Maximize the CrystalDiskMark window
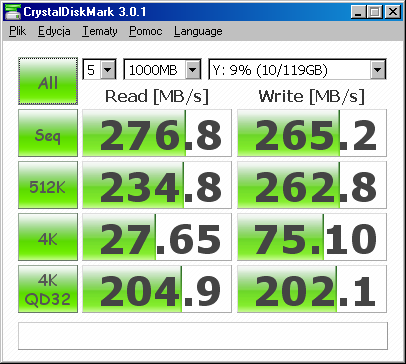This screenshot has width=406, height=364. [375, 12]
